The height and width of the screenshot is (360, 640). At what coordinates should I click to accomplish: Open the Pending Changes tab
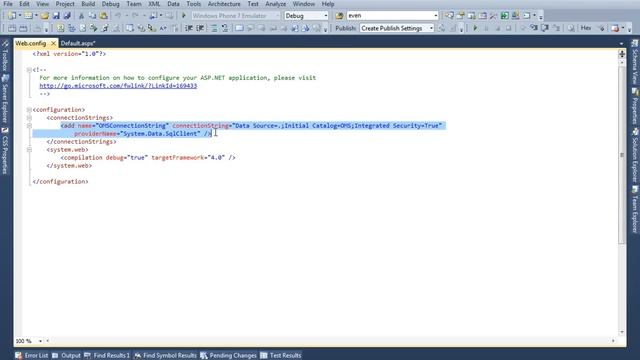pyautogui.click(x=229, y=356)
